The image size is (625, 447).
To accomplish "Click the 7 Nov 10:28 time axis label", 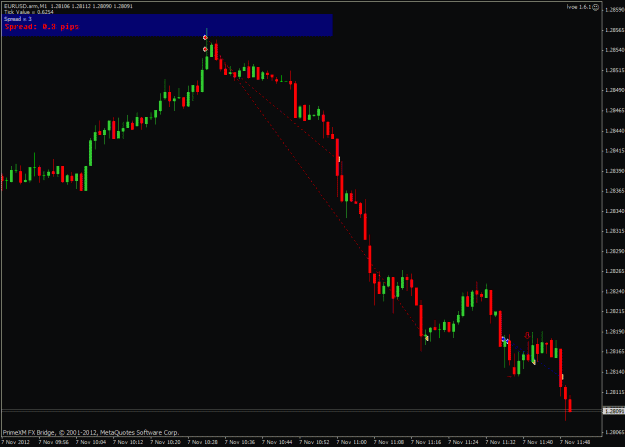I will click(x=202, y=442).
